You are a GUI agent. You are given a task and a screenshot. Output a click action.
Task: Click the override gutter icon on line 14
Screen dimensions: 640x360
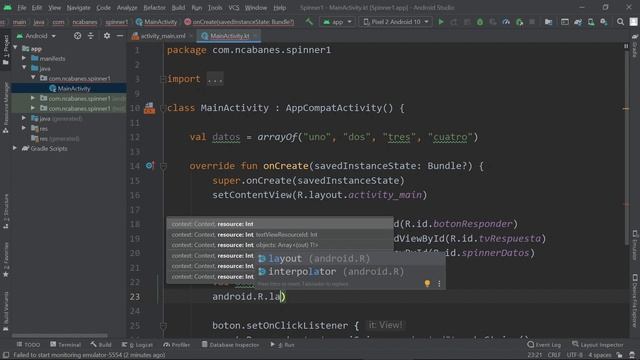tap(149, 165)
